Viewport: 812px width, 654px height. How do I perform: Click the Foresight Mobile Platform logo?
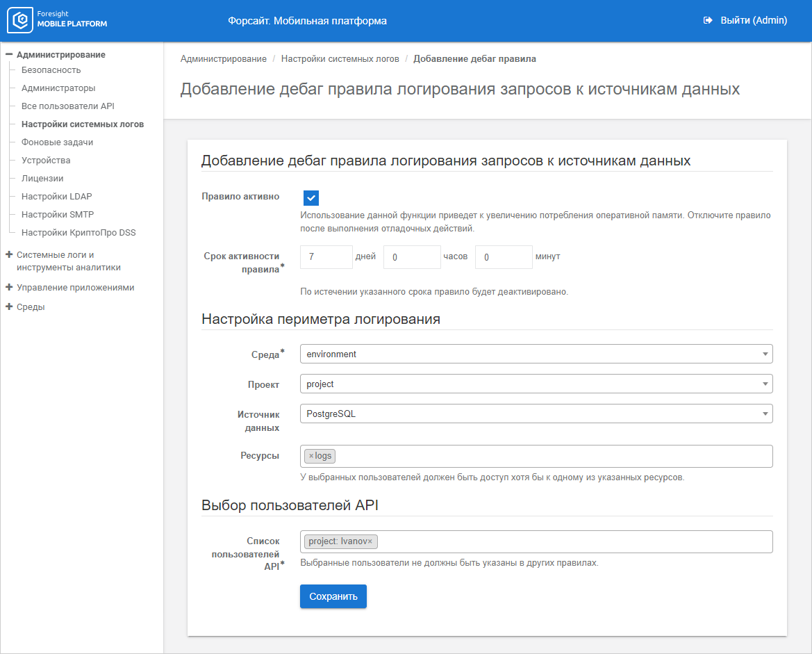pyautogui.click(x=58, y=21)
